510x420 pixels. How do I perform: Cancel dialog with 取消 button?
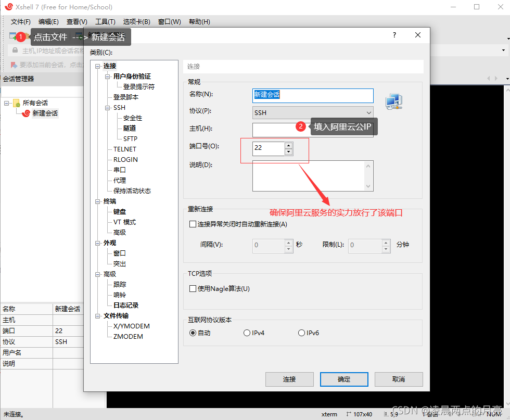(x=399, y=379)
